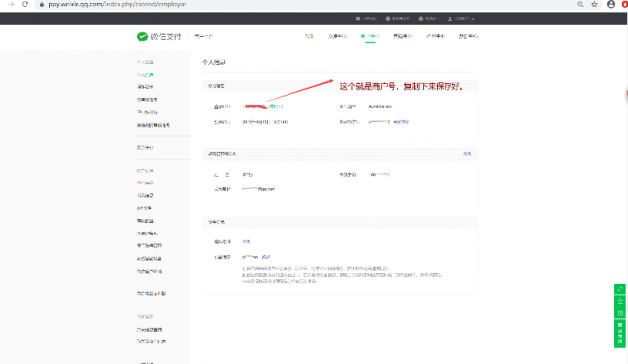The height and width of the screenshot is (364, 628).
Task: Switch to the 交易中心 navigation tab
Action: (x=338, y=36)
